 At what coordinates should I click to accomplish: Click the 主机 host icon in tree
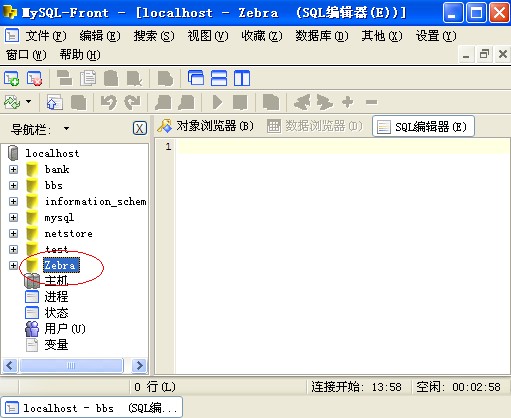(32, 281)
